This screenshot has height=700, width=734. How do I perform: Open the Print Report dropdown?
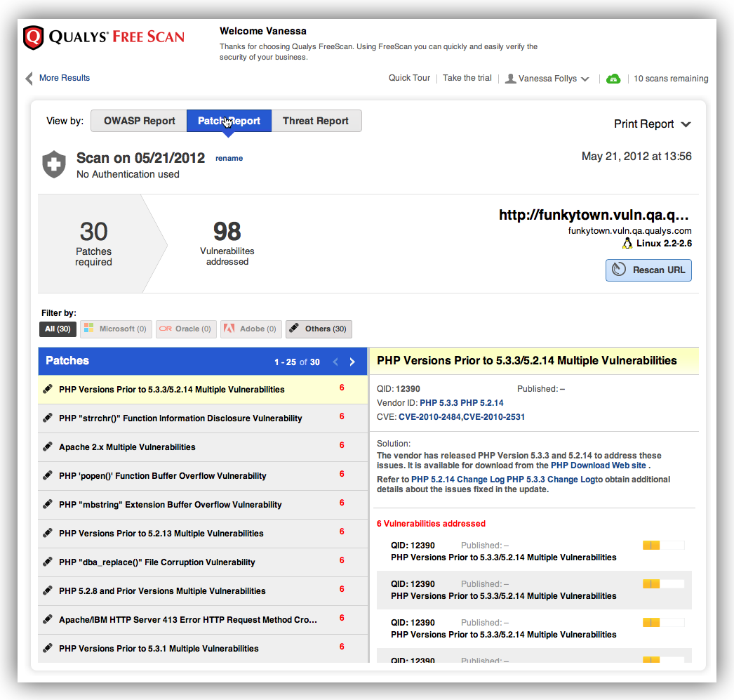pyautogui.click(x=652, y=124)
